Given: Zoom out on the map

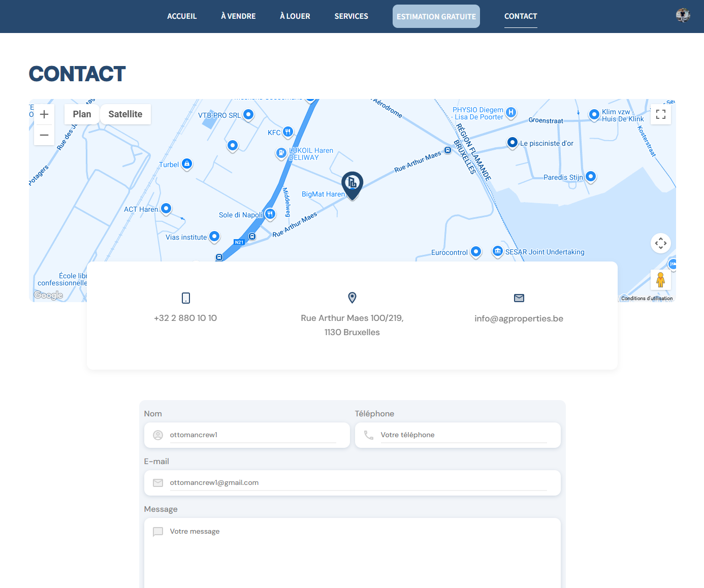Looking at the screenshot, I should click(44, 135).
